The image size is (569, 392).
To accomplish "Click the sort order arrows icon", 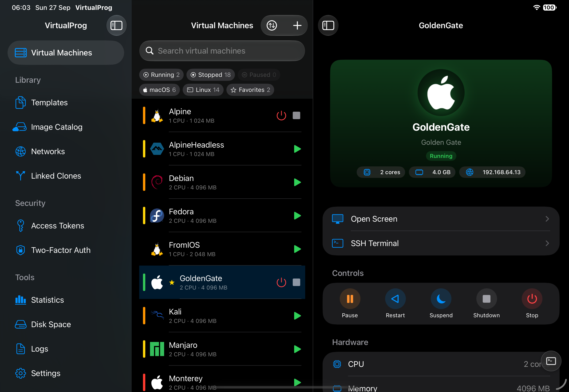I will pos(272,26).
